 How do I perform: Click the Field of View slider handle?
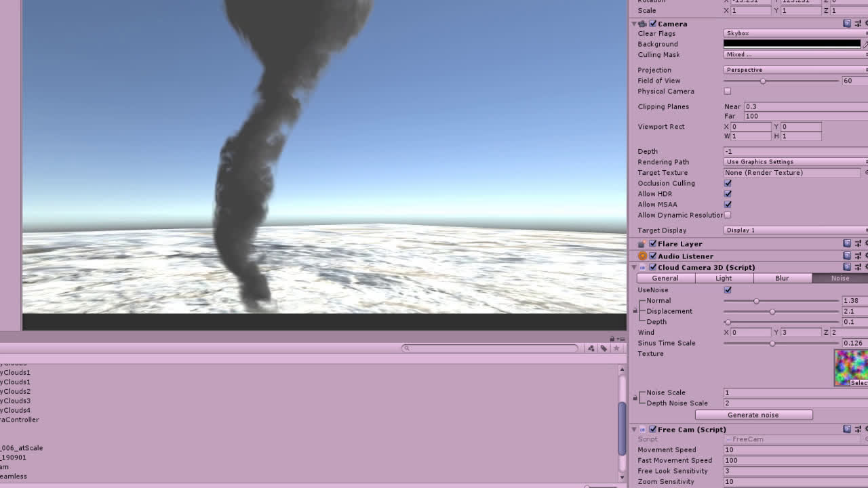coord(763,81)
